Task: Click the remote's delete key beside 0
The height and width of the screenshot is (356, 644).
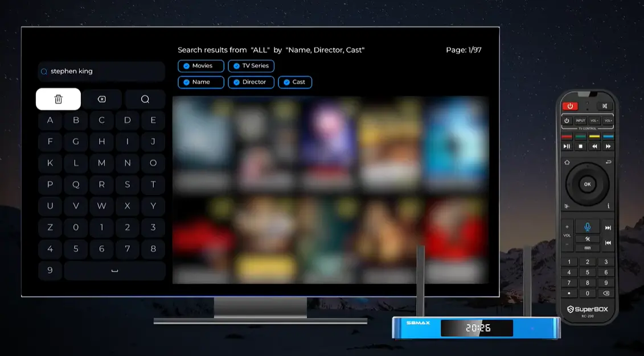Action: click(606, 293)
